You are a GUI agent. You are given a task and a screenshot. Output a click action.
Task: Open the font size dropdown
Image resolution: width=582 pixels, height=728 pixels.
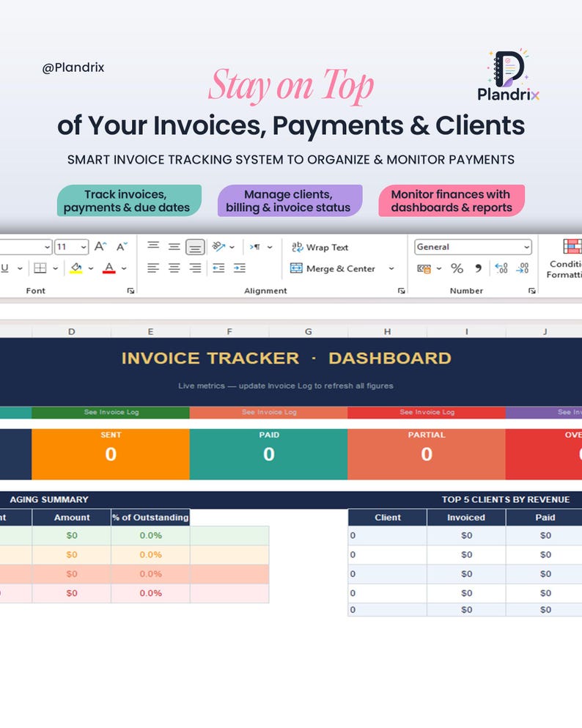84,247
